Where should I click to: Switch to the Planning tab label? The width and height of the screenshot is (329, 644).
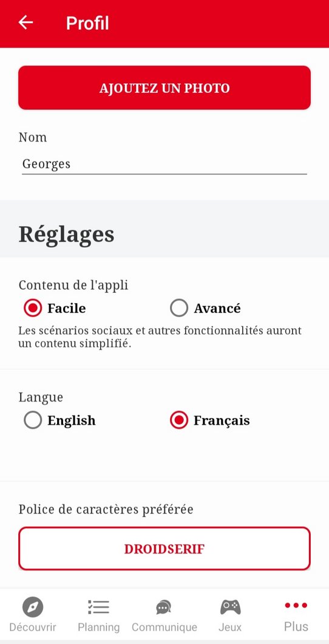point(98,627)
